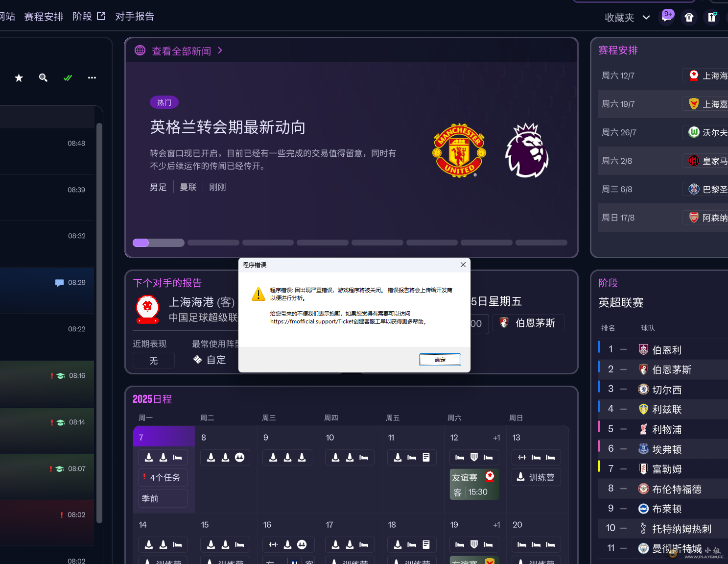Click the team kit icon in the top bar
The image size is (728, 564).
pyautogui.click(x=689, y=17)
